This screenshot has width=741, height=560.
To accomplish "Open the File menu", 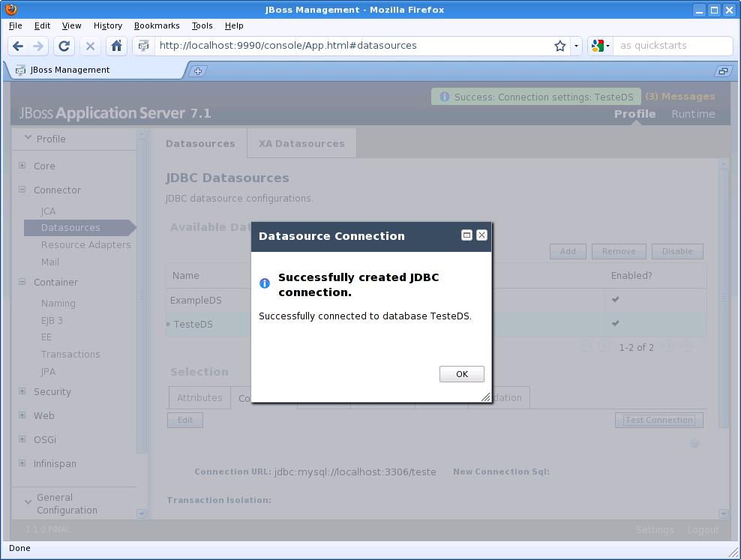I will pos(16,25).
